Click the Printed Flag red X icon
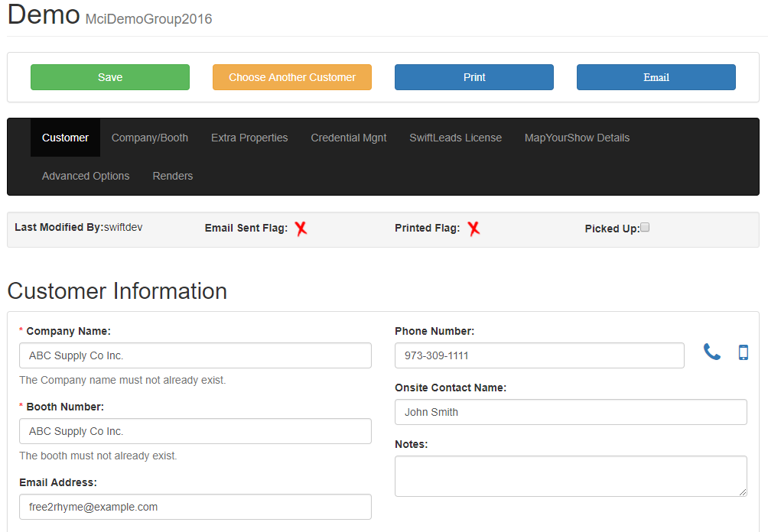The height and width of the screenshot is (532, 768). tap(473, 229)
